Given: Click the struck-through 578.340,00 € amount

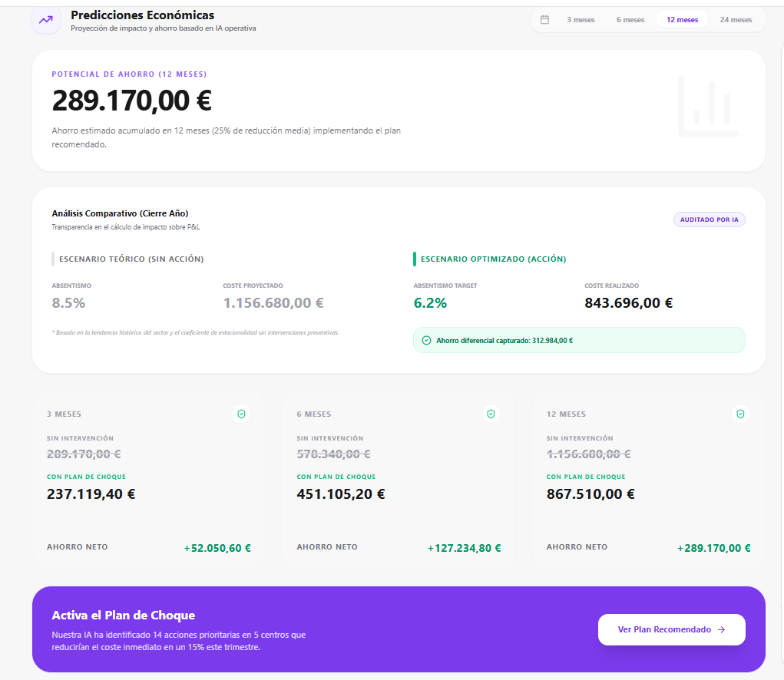Looking at the screenshot, I should [333, 454].
